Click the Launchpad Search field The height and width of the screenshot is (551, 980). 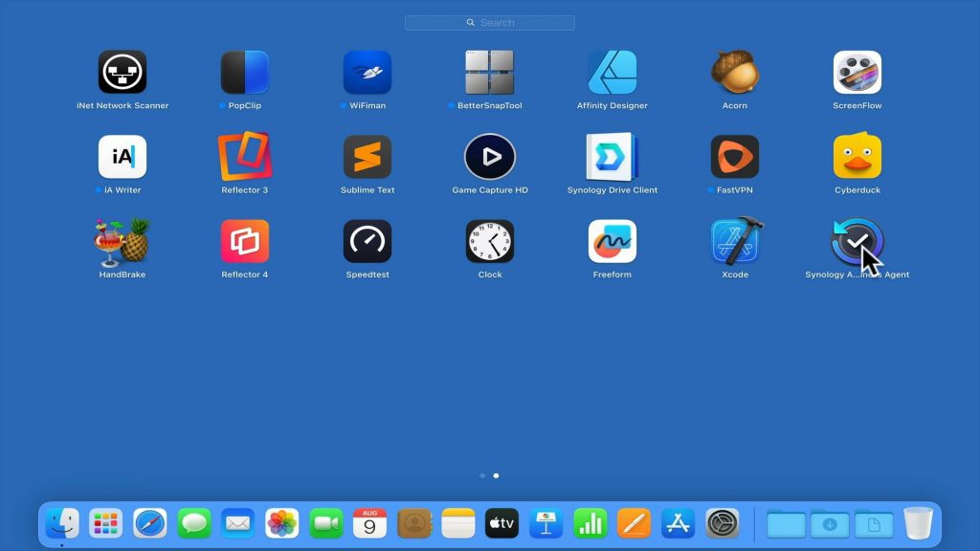tap(490, 23)
